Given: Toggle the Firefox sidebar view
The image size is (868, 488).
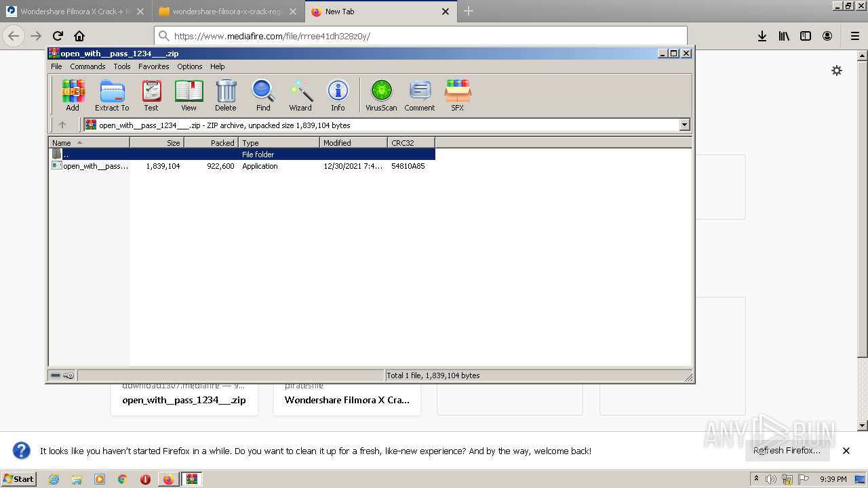Looking at the screenshot, I should [x=806, y=36].
